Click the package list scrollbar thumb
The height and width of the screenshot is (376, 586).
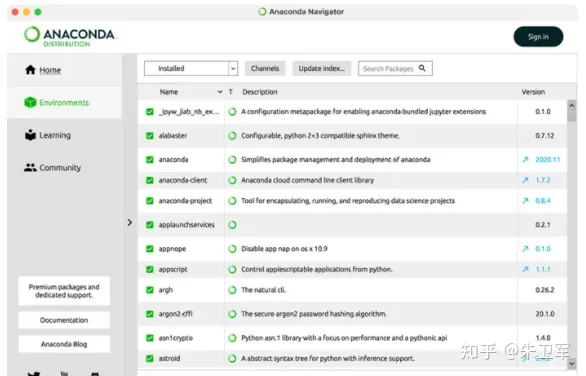pos(571,116)
